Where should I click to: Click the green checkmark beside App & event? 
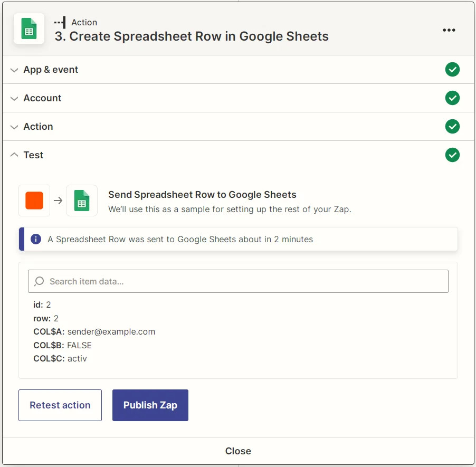tap(452, 69)
